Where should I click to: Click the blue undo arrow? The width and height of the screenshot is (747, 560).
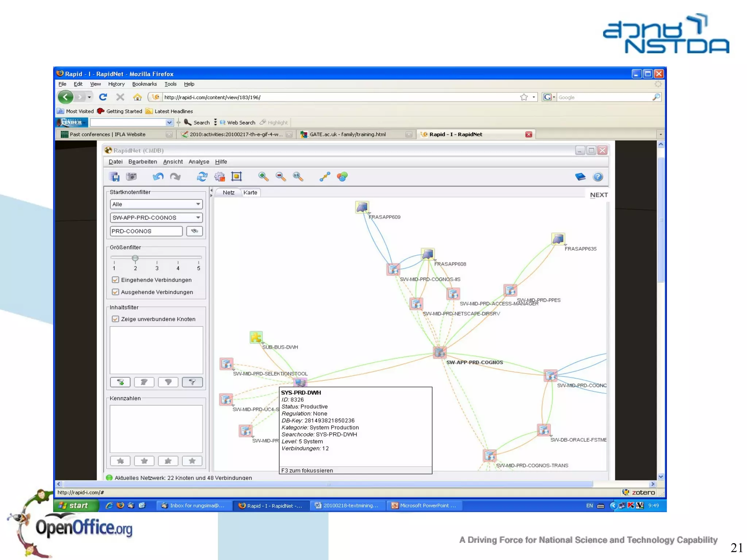(158, 177)
